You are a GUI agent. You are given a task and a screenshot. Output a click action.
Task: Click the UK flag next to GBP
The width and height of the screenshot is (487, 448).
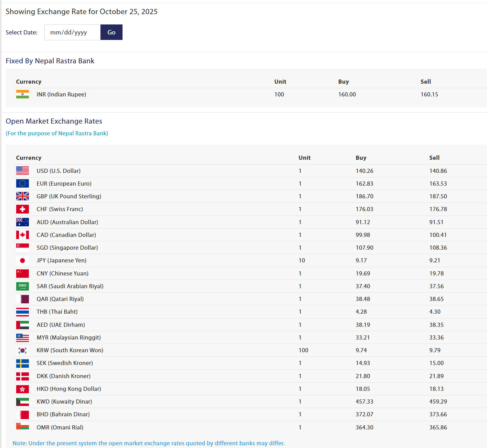[x=22, y=196]
